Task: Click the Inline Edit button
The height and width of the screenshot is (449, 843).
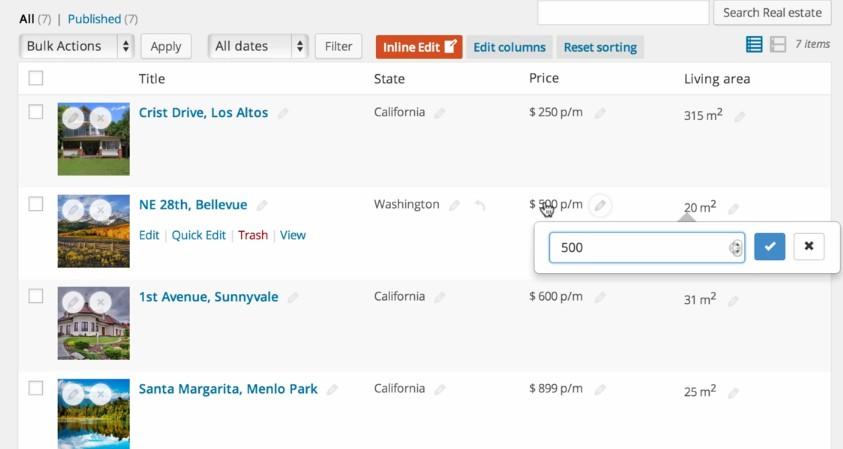Action: 419,47
